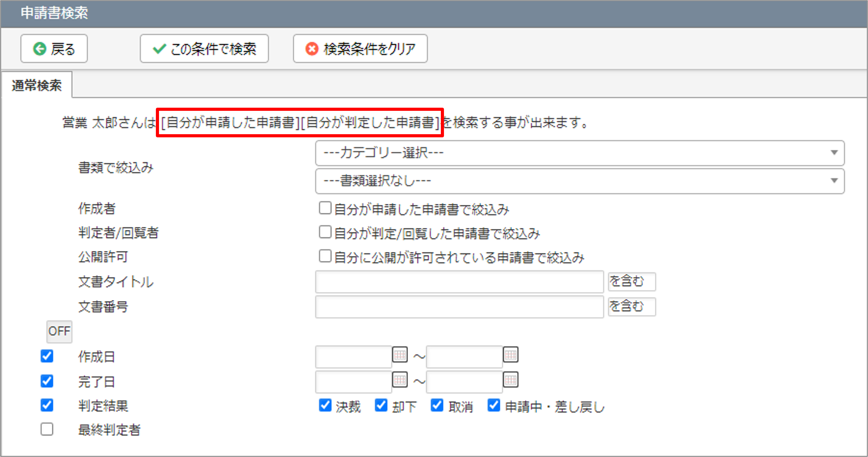Check the 最終判定者 row checkbox
868x457 pixels.
tap(47, 429)
